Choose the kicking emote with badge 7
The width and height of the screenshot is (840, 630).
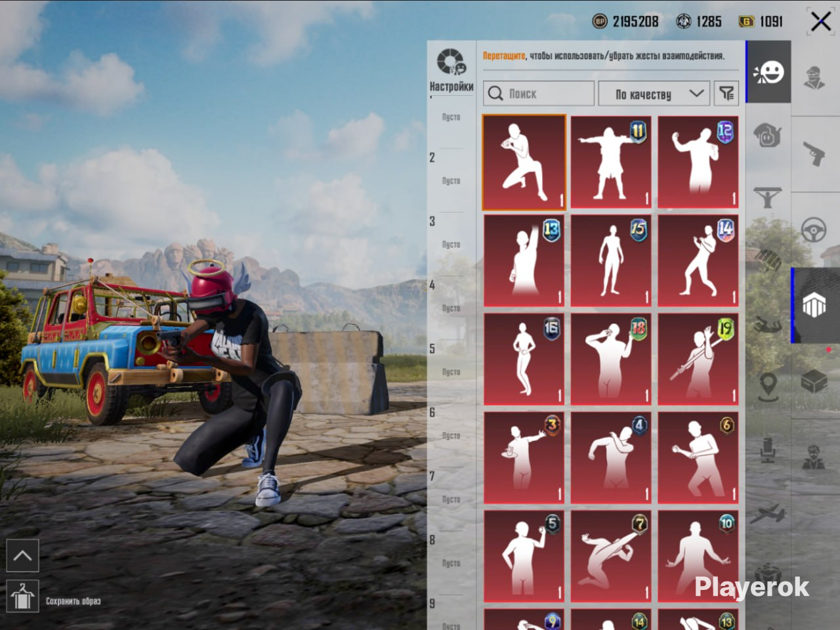click(611, 556)
